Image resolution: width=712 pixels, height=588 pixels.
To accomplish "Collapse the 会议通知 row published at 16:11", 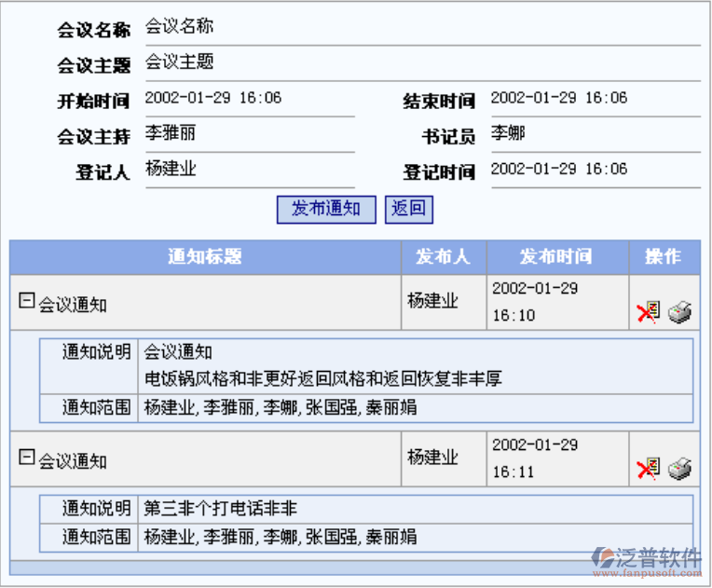I will coord(27,458).
